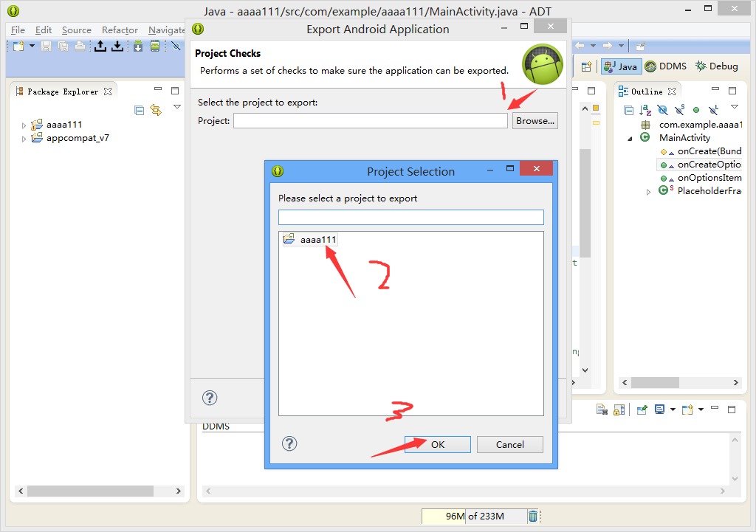
Task: Toggle Hide Non-Public Members in Outline
Action: pos(696,111)
